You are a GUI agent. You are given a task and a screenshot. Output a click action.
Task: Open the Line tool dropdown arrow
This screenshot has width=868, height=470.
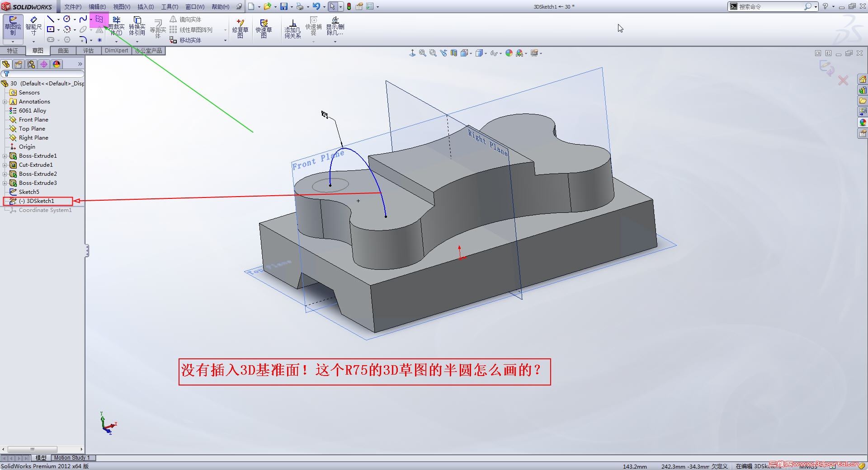tap(58, 19)
